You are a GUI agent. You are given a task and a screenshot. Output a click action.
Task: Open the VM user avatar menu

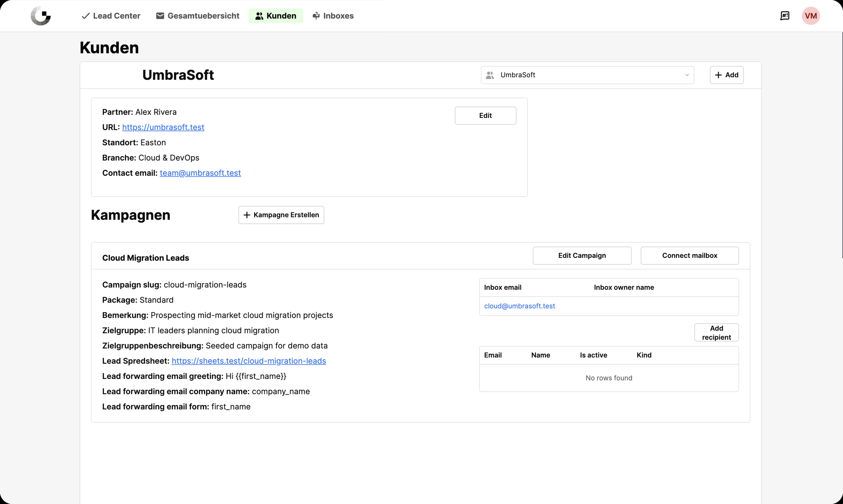pos(811,16)
